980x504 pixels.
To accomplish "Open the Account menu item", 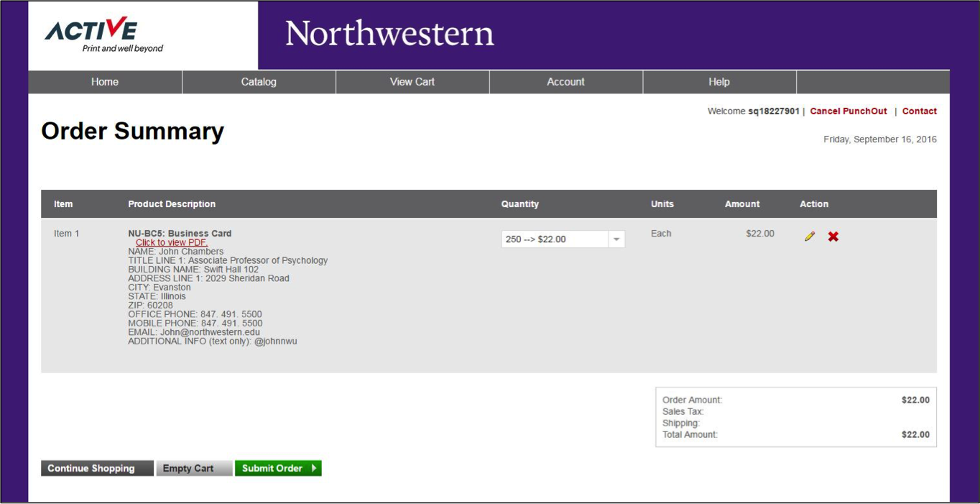I will coord(566,82).
